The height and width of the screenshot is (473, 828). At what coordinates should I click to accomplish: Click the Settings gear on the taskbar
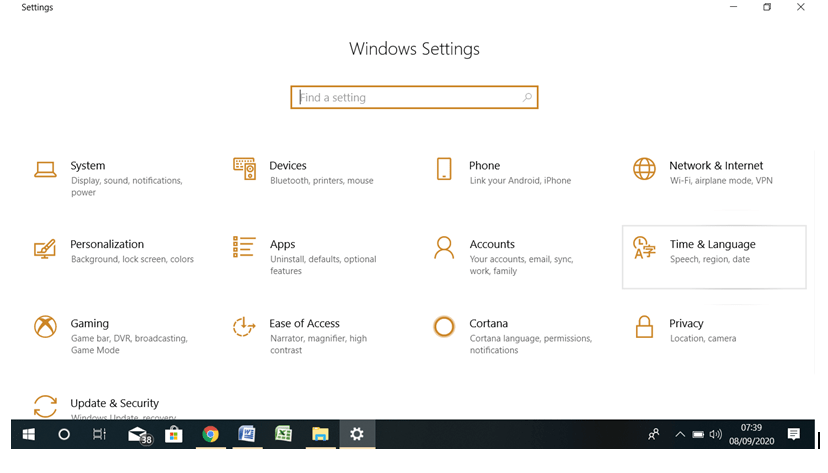point(357,434)
